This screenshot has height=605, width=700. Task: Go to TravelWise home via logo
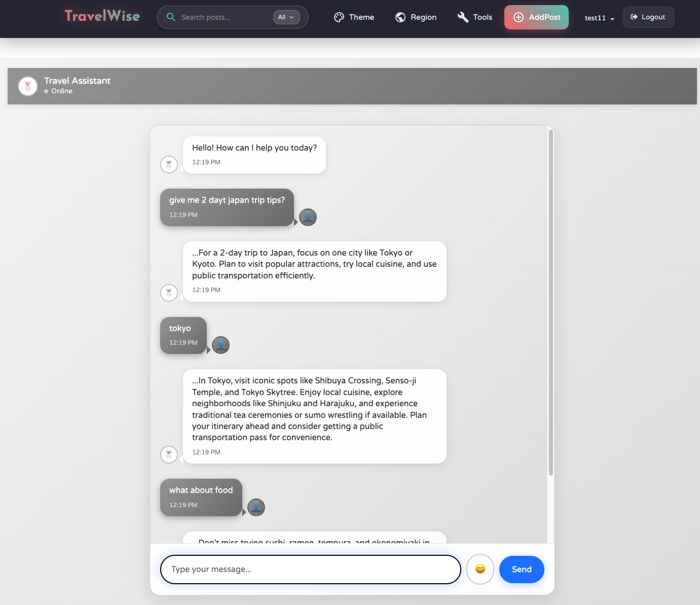click(102, 16)
